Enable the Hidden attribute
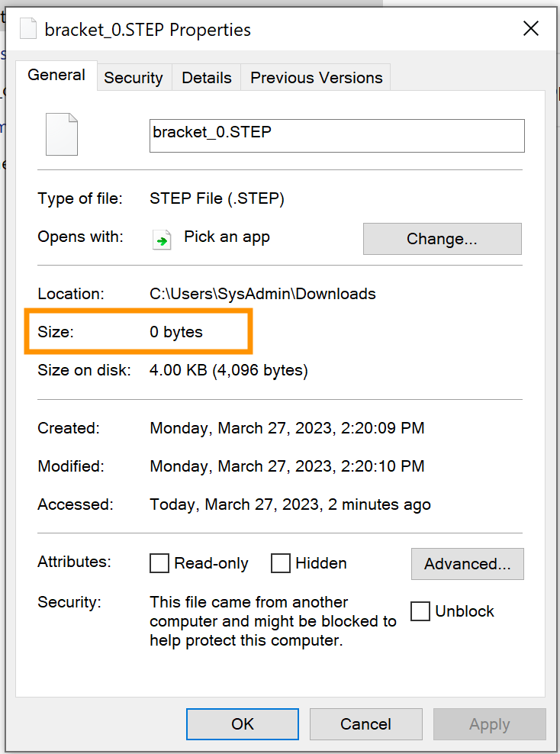 click(x=280, y=563)
